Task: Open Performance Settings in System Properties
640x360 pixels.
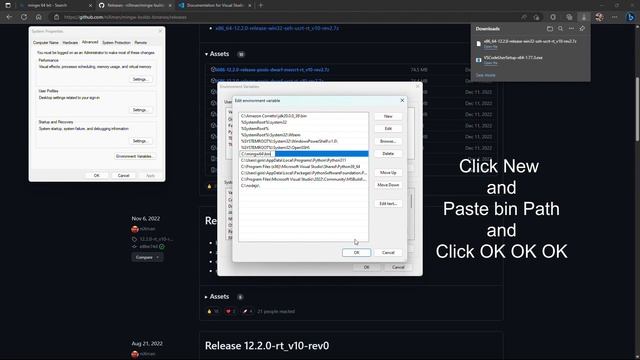Action: point(140,79)
